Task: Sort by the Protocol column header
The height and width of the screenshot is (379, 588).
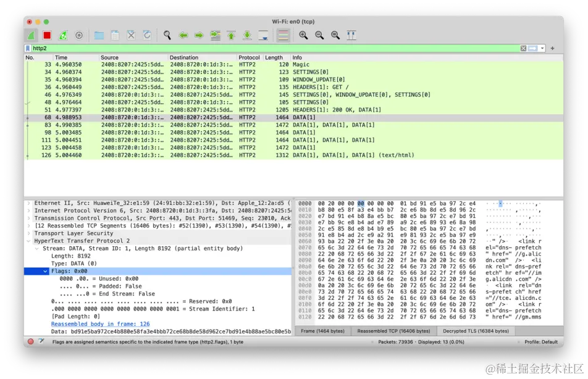Action: [250, 58]
